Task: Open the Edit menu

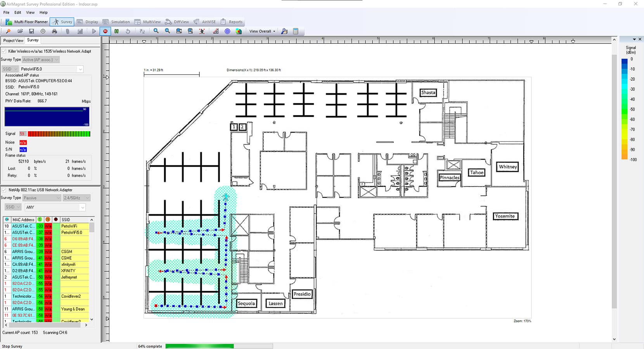Action: (18, 12)
